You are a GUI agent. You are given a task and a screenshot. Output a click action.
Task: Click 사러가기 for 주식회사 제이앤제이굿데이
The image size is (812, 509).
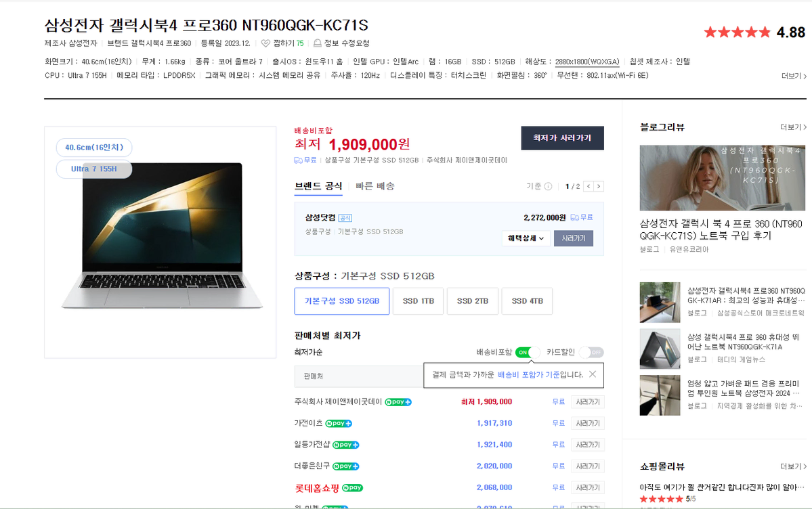tap(588, 402)
